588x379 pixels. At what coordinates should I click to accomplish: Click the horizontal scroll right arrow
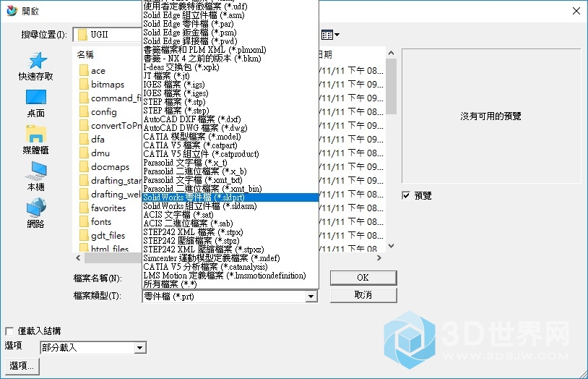coord(379,257)
